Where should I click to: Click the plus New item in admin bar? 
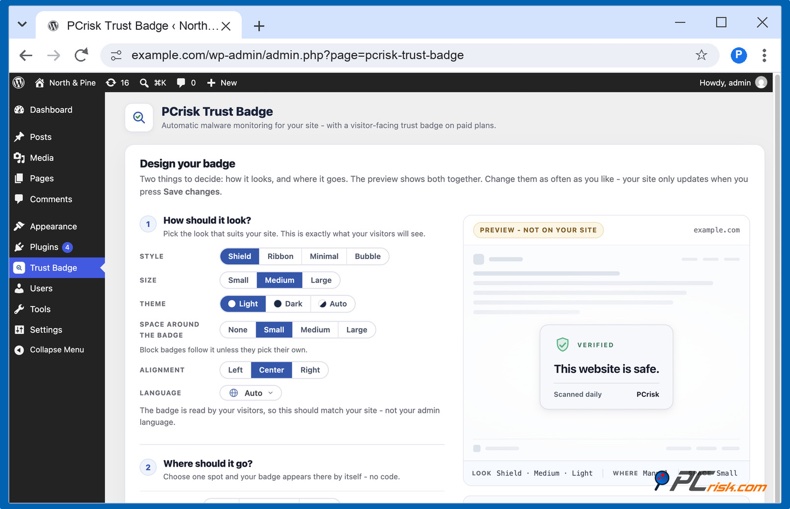(x=222, y=83)
